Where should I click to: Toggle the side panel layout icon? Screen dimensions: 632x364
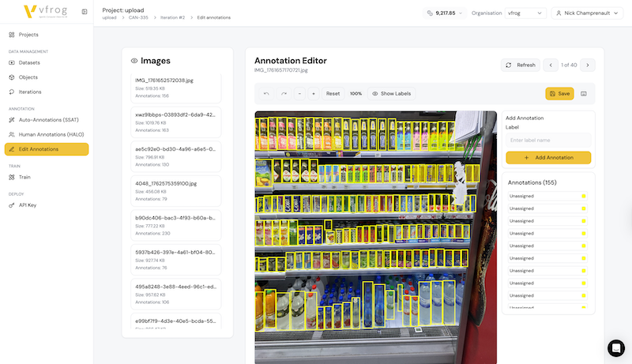click(584, 93)
